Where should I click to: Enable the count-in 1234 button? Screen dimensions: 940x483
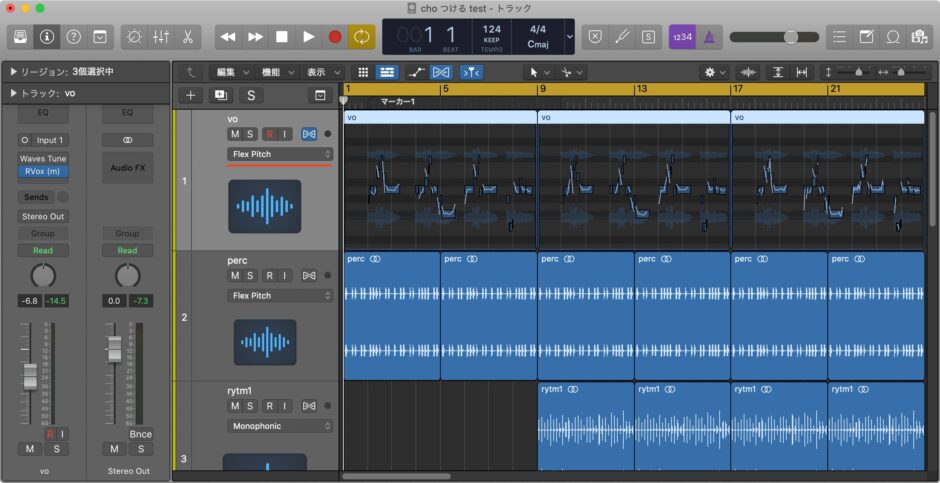click(x=682, y=37)
